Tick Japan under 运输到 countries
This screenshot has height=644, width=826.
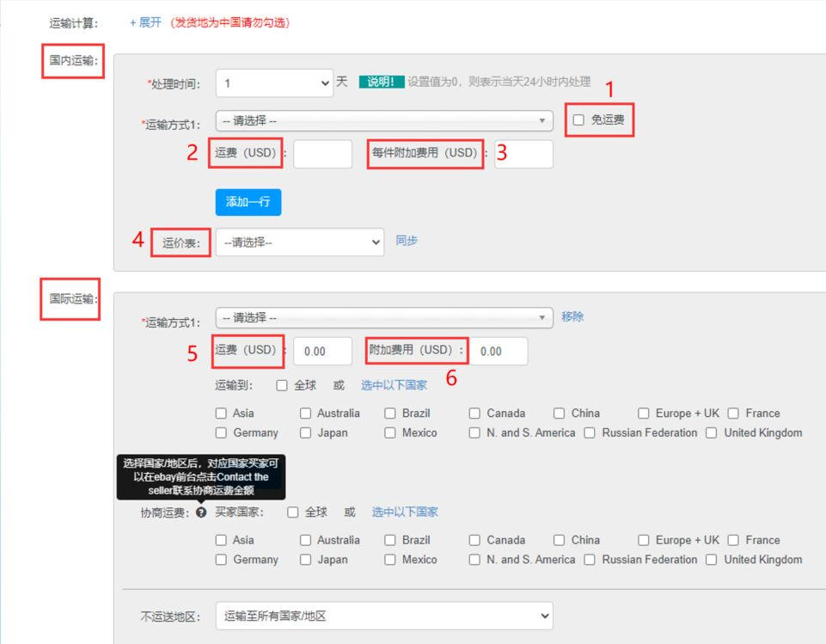pyautogui.click(x=305, y=432)
